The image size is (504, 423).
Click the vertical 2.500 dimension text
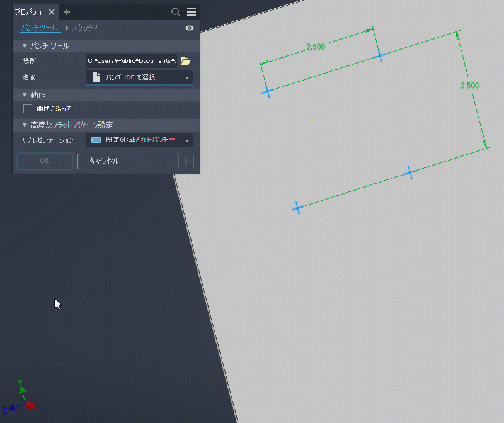[x=470, y=86]
